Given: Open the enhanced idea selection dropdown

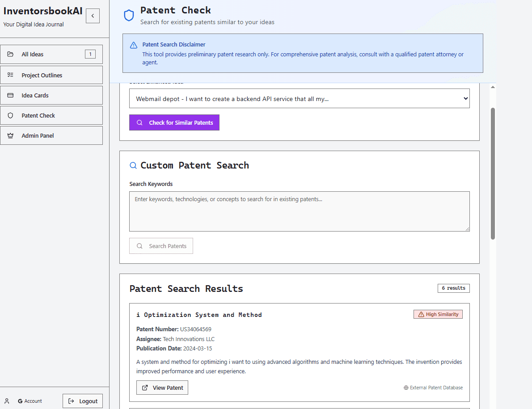Looking at the screenshot, I should click(x=299, y=98).
